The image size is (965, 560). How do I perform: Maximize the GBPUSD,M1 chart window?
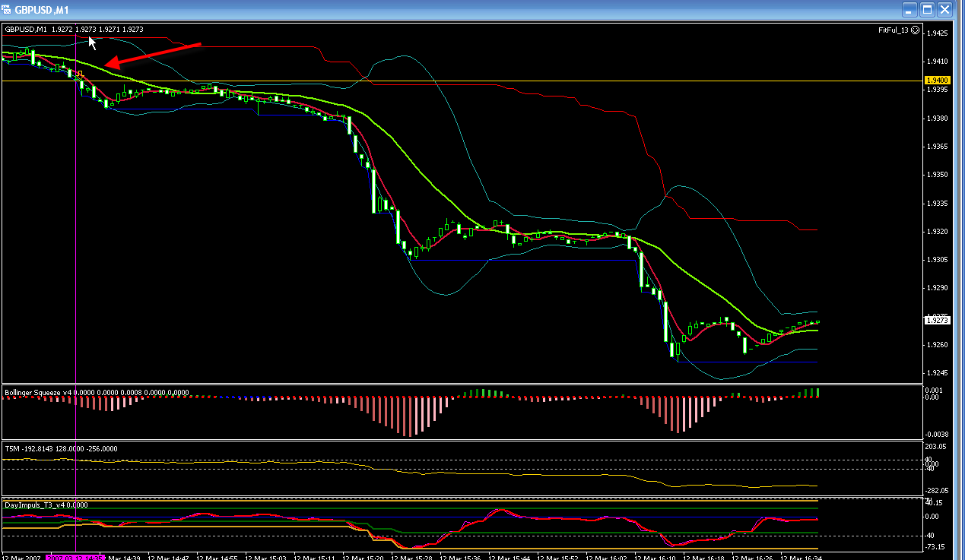tap(927, 10)
